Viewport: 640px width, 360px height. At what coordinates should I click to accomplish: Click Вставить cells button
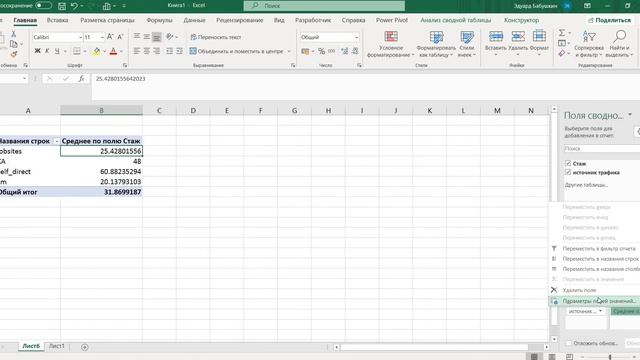click(x=496, y=43)
